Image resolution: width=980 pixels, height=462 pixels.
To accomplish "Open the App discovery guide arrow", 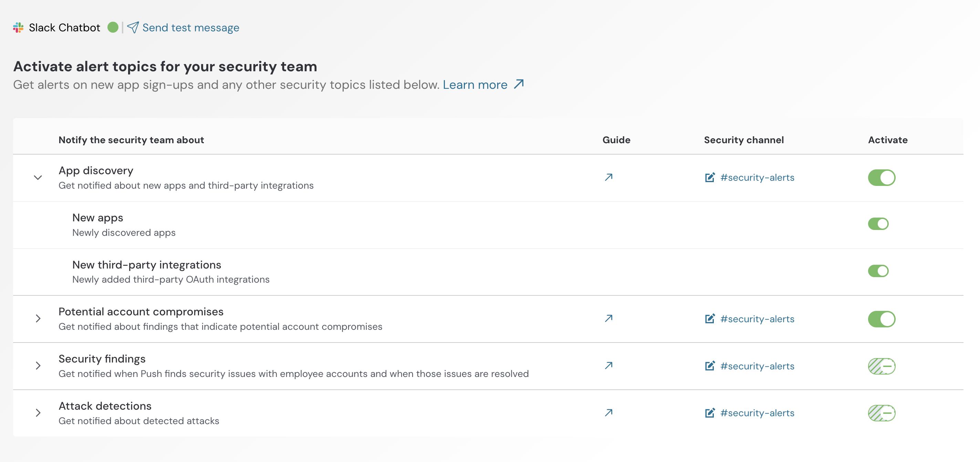I will (x=608, y=177).
